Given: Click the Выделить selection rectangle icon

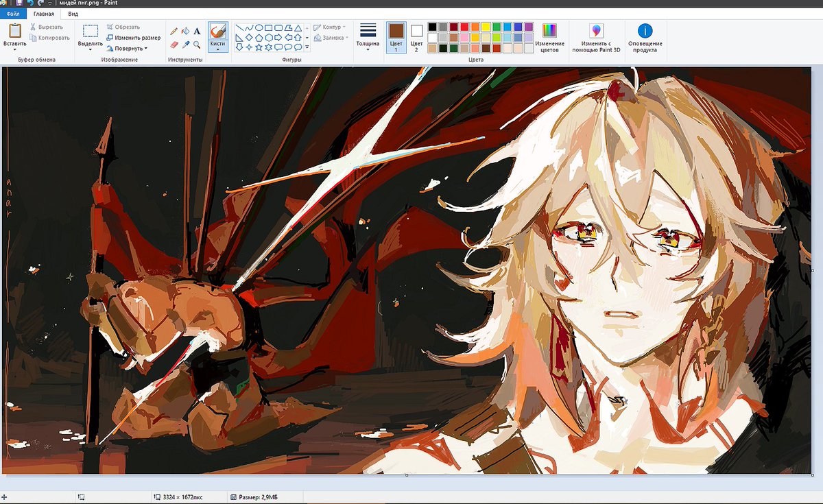Looking at the screenshot, I should click(x=91, y=31).
